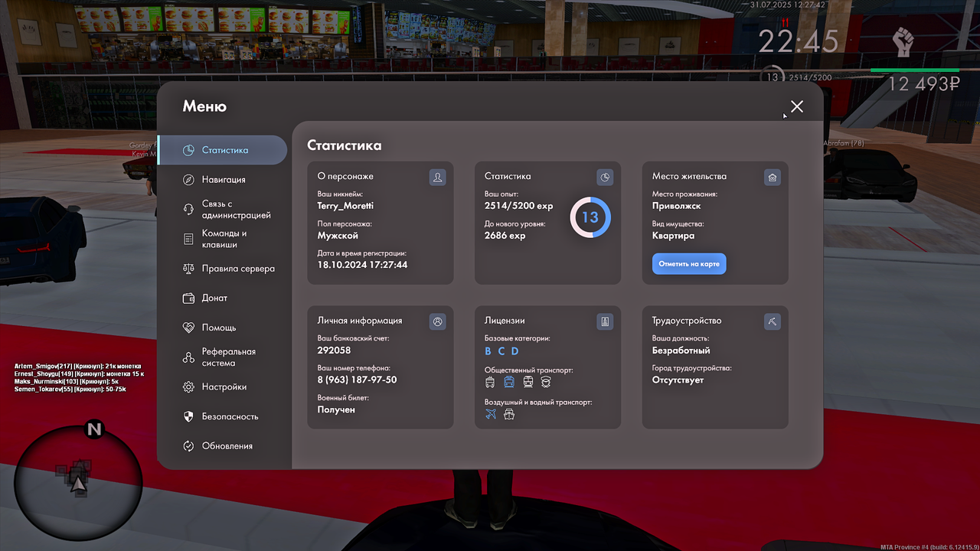This screenshot has height=551, width=980.
Task: Click the Отметить на карте button
Action: [689, 264]
